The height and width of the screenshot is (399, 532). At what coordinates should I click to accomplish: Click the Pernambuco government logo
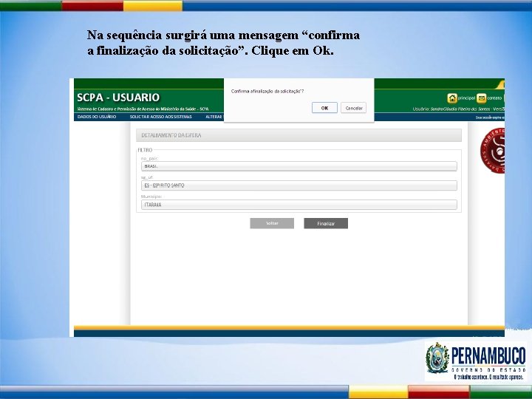click(477, 361)
